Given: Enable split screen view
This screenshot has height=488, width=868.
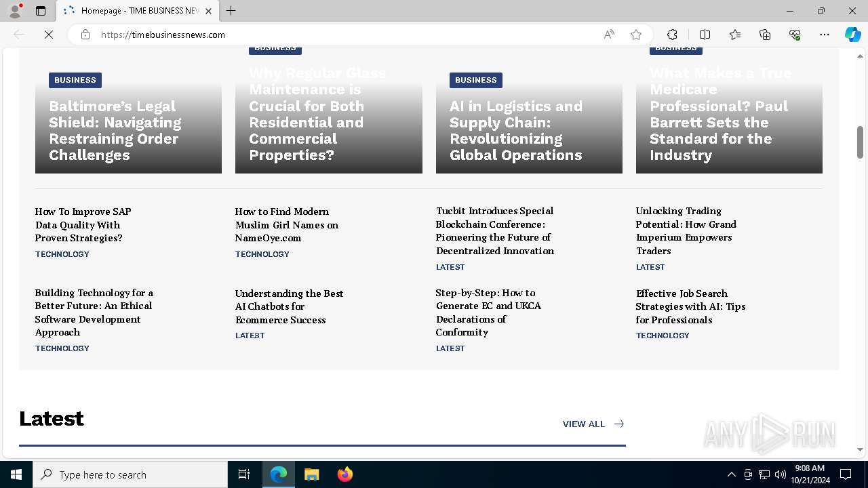Looking at the screenshot, I should [705, 35].
